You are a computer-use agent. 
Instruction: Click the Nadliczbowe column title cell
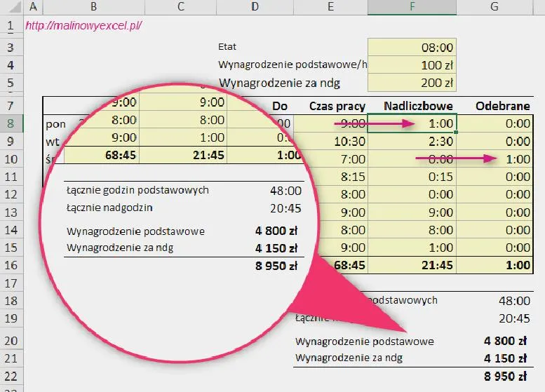coord(412,106)
